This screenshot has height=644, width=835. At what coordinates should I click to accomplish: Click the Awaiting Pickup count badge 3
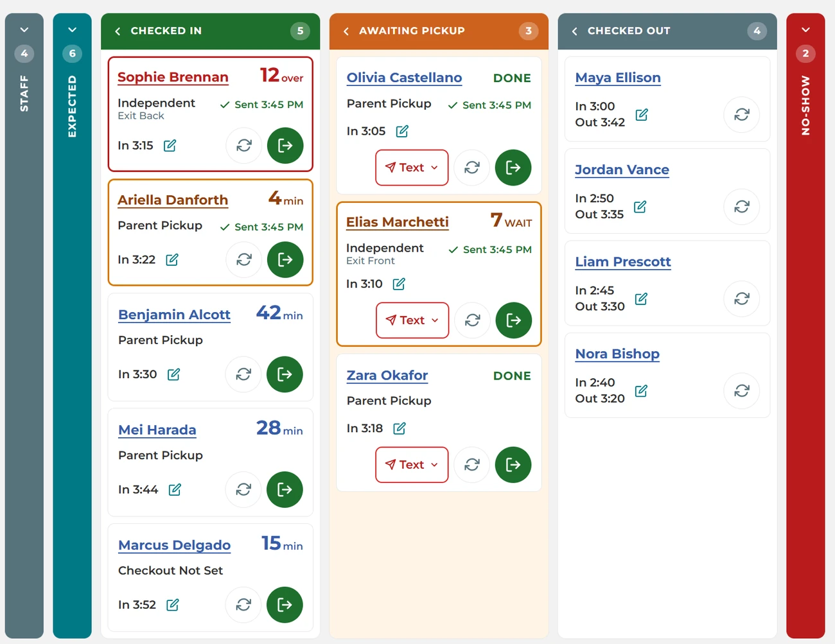529,31
